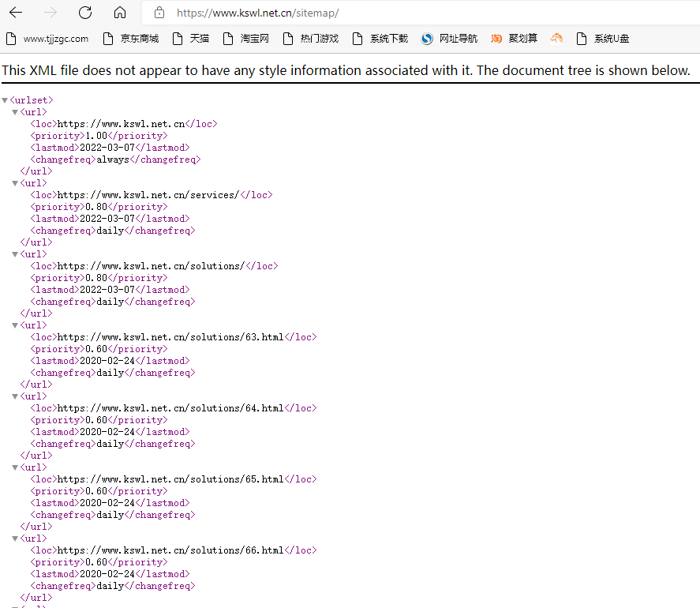Click loc text ending in solutions/65.html
The height and width of the screenshot is (608, 700).
(170, 479)
